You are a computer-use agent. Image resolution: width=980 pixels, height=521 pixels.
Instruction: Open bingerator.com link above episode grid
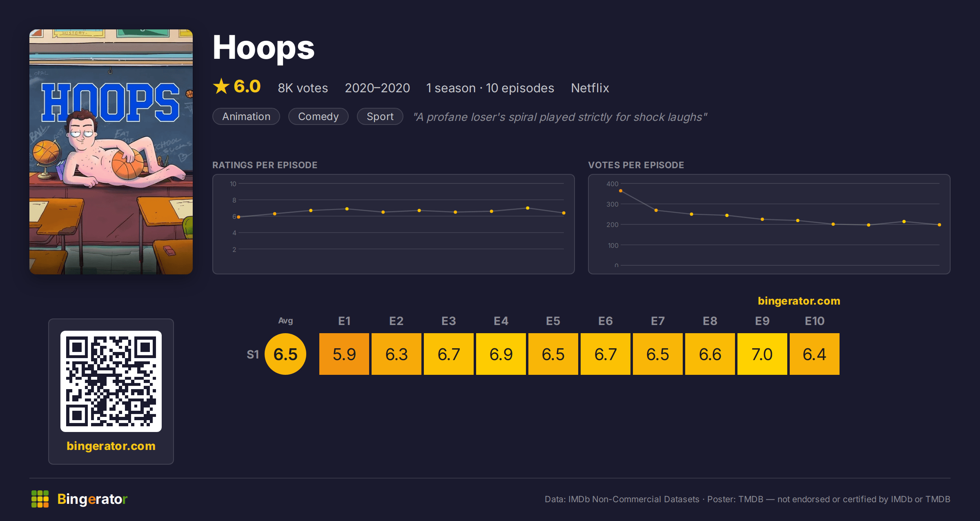799,301
